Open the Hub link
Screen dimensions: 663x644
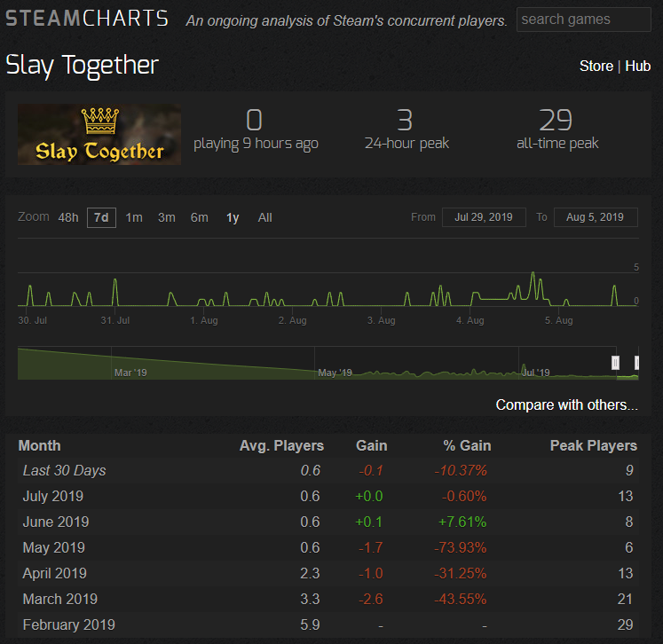[637, 66]
